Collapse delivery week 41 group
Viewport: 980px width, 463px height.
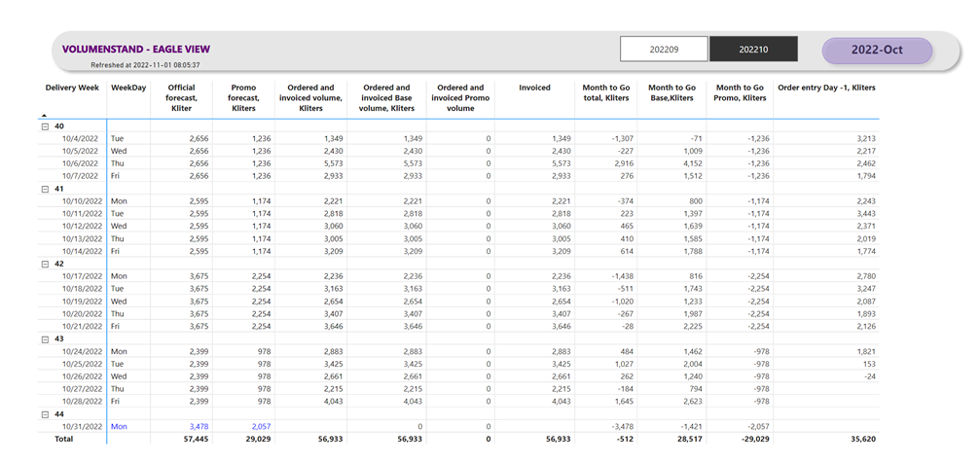coord(45,189)
